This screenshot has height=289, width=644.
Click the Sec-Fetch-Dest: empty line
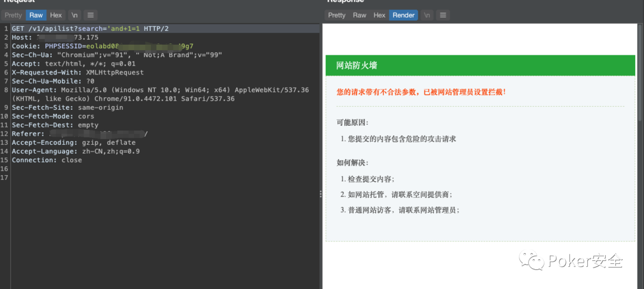pyautogui.click(x=55, y=125)
